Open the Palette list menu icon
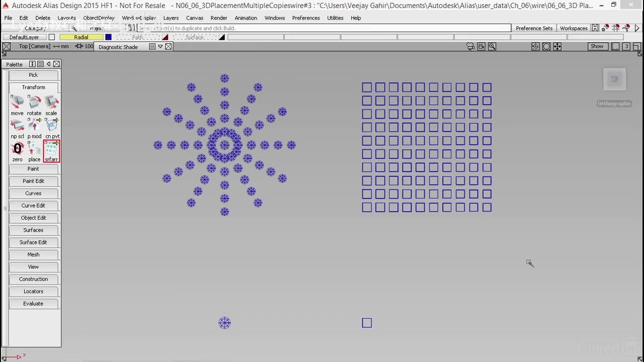Screen dimensions: 644x362 click(40, 64)
